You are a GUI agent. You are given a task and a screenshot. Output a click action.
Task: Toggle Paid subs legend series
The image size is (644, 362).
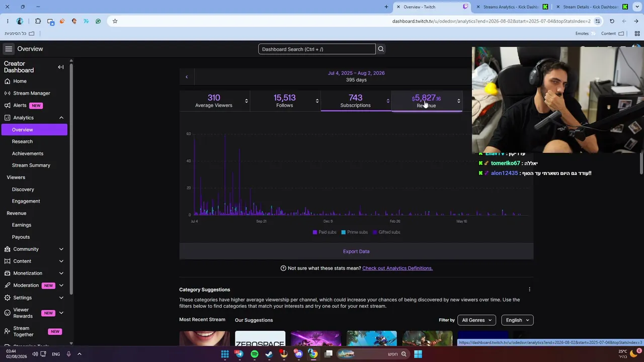tap(325, 232)
